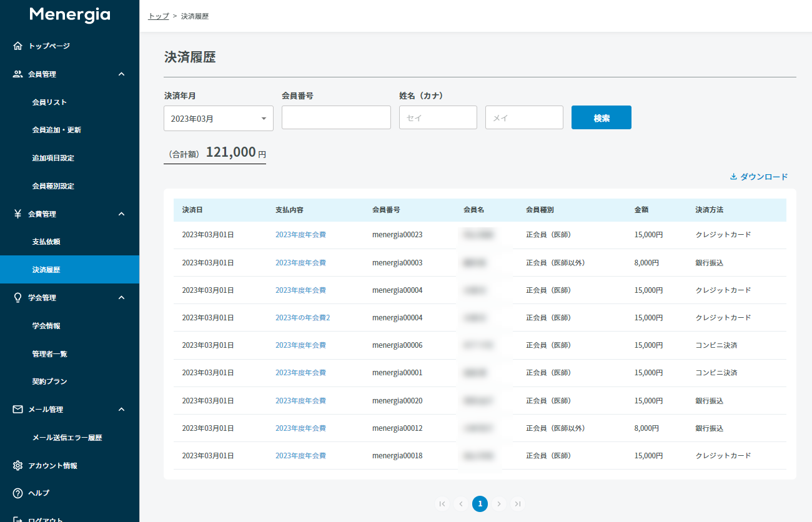Image resolution: width=812 pixels, height=522 pixels.
Task: Open 2023年度年会費 link for menergia00003
Action: point(300,263)
